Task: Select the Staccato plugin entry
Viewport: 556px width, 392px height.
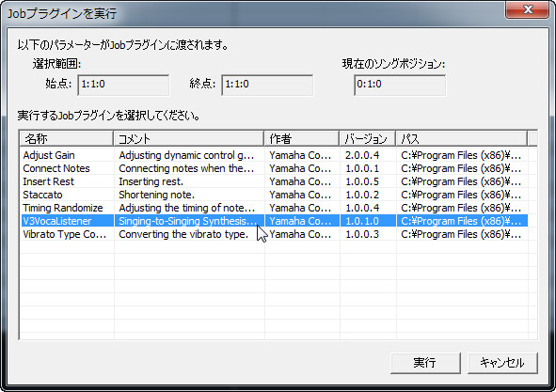Action: click(275, 195)
